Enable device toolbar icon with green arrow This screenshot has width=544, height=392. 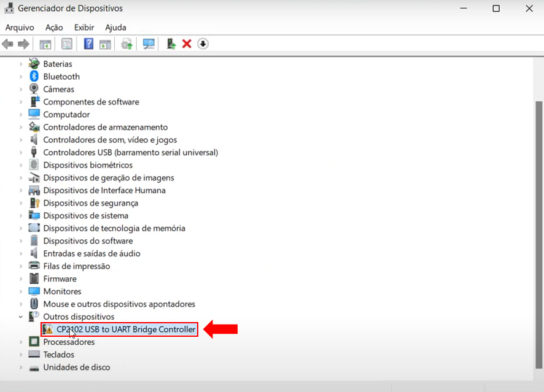[171, 44]
